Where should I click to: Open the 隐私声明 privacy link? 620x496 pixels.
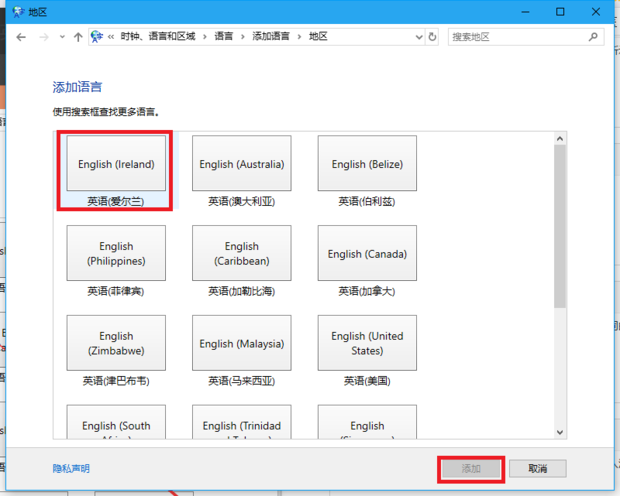click(71, 468)
